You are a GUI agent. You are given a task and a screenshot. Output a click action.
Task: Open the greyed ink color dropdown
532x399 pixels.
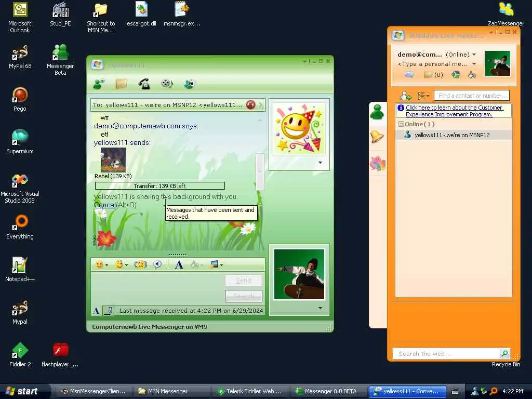tap(196, 264)
